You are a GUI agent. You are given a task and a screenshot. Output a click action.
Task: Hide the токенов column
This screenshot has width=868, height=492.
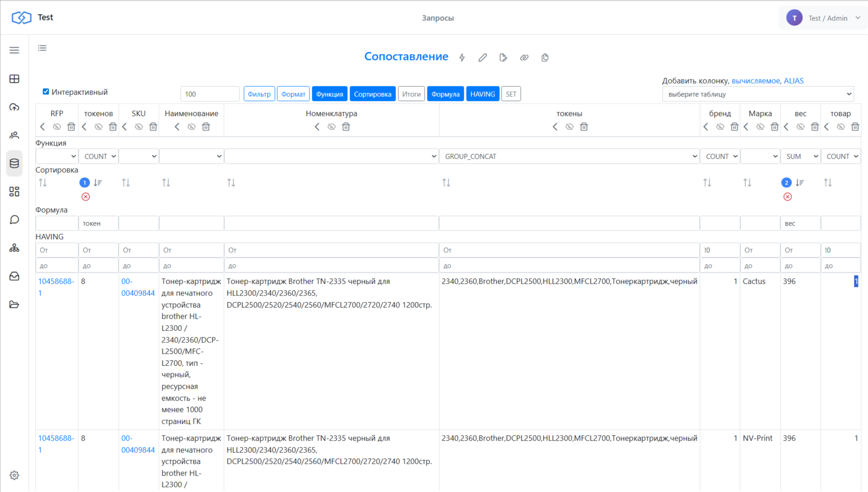[98, 127]
